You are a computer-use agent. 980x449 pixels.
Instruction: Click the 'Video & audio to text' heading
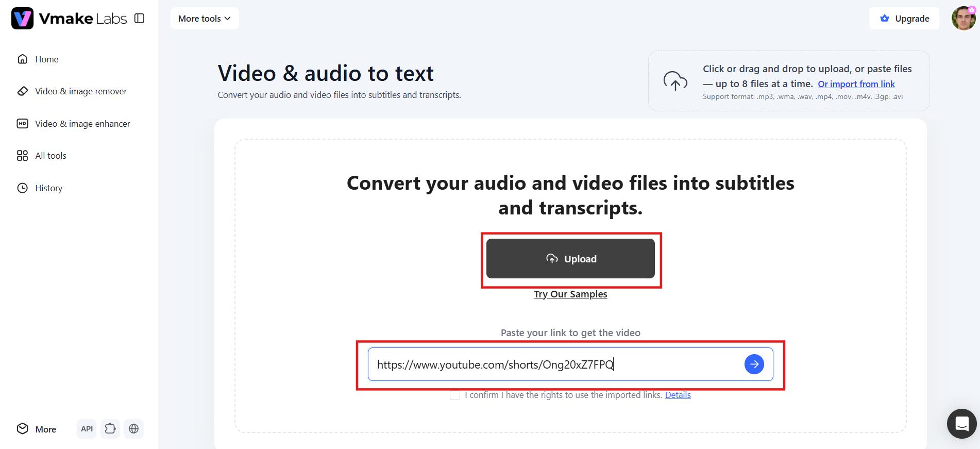(x=326, y=73)
